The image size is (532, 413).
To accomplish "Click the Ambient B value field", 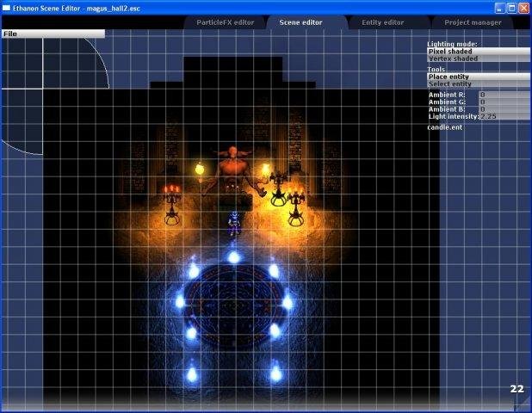I will (x=504, y=109).
